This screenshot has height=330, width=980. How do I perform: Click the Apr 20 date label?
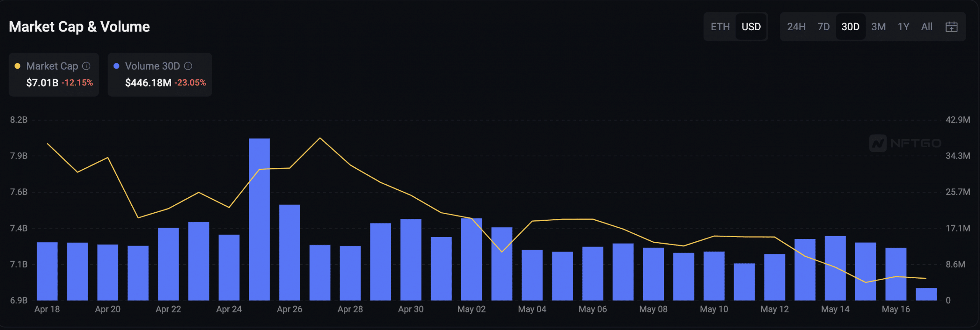coord(108,309)
